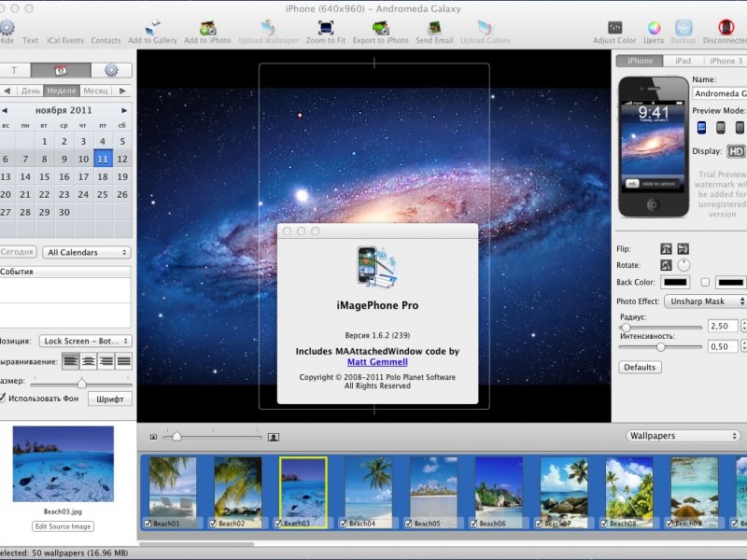
Task: Click the Upload Gallery toolbar icon
Action: click(486, 28)
